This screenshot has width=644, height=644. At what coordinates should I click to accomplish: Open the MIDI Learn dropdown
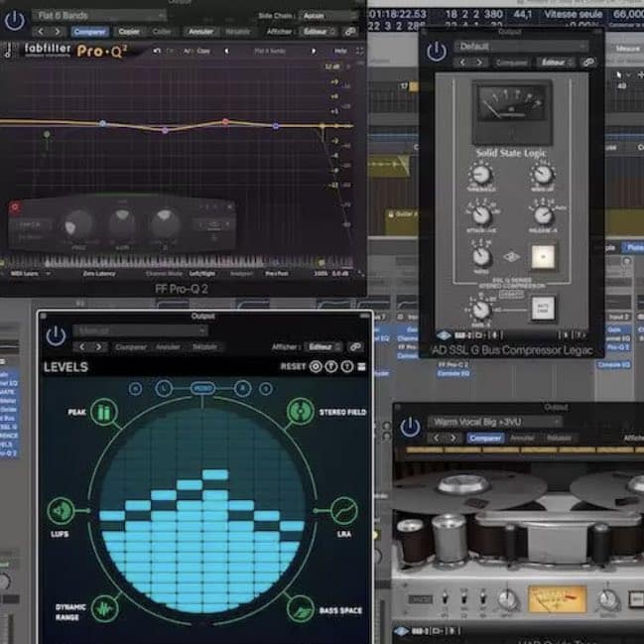[x=29, y=274]
